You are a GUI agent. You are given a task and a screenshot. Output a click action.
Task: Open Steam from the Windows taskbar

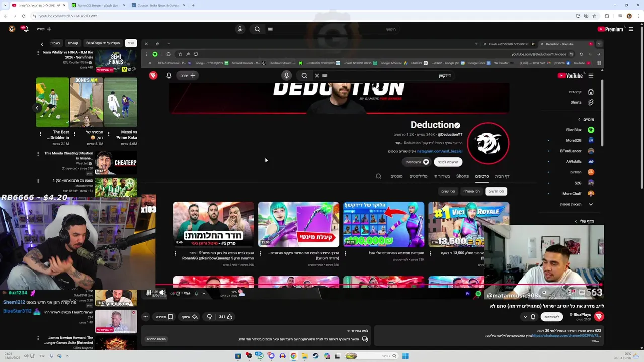315,356
